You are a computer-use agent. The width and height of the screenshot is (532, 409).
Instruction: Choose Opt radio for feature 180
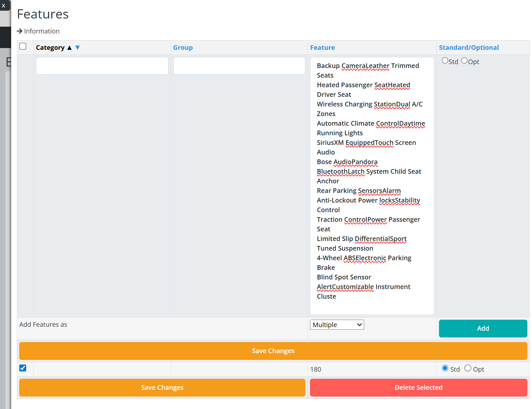point(468,368)
